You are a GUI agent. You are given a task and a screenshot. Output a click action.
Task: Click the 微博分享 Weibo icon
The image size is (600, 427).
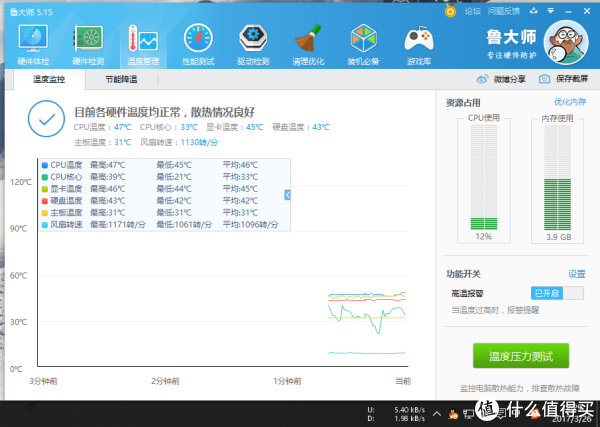click(x=482, y=79)
